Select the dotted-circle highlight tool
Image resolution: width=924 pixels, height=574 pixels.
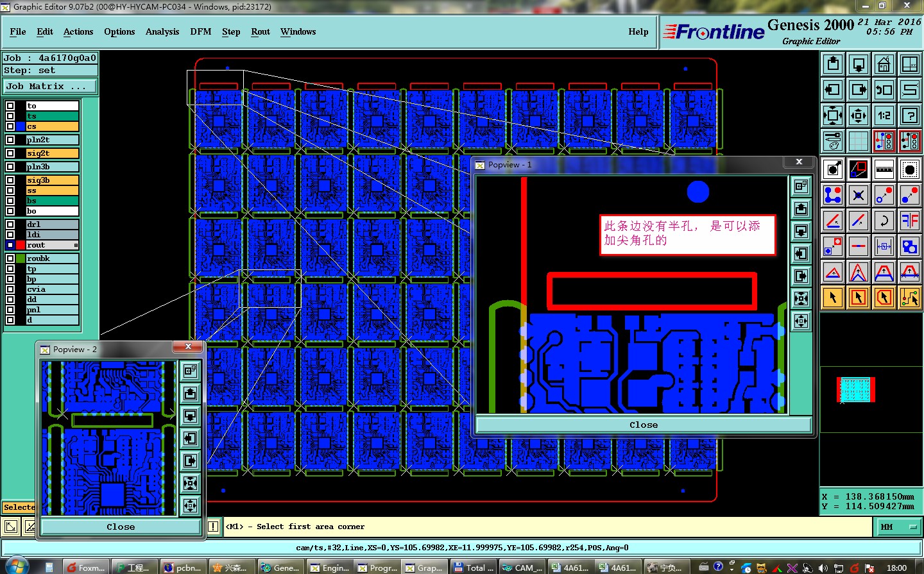pos(910,170)
